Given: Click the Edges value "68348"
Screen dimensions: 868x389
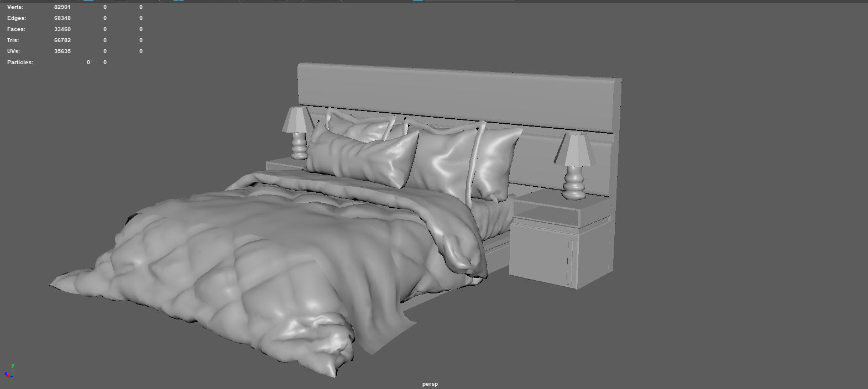Looking at the screenshot, I should pos(62,18).
